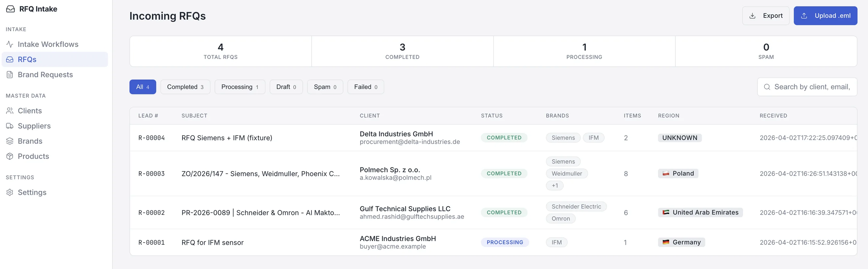
Task: Go to Brand Requests page
Action: click(55, 75)
